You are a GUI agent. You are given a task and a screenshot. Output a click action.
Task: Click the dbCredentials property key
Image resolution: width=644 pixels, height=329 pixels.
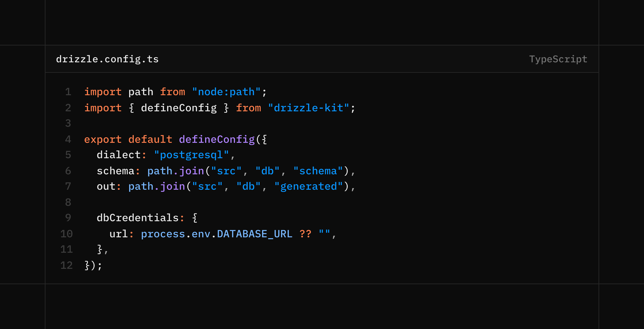(x=138, y=218)
